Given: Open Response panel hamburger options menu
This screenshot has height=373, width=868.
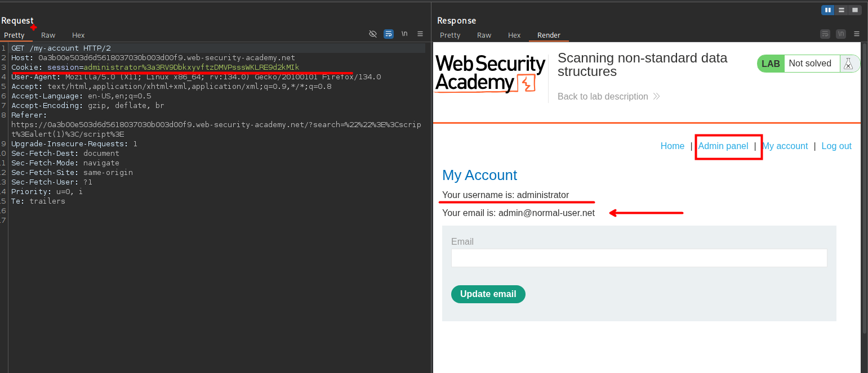Looking at the screenshot, I should [x=857, y=34].
